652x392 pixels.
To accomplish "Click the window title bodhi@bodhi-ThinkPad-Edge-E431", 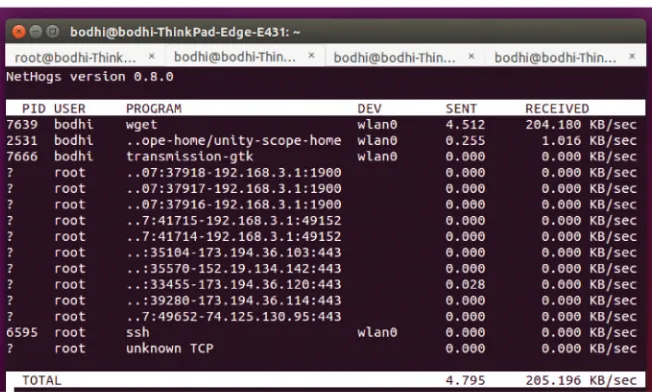I will (x=185, y=32).
